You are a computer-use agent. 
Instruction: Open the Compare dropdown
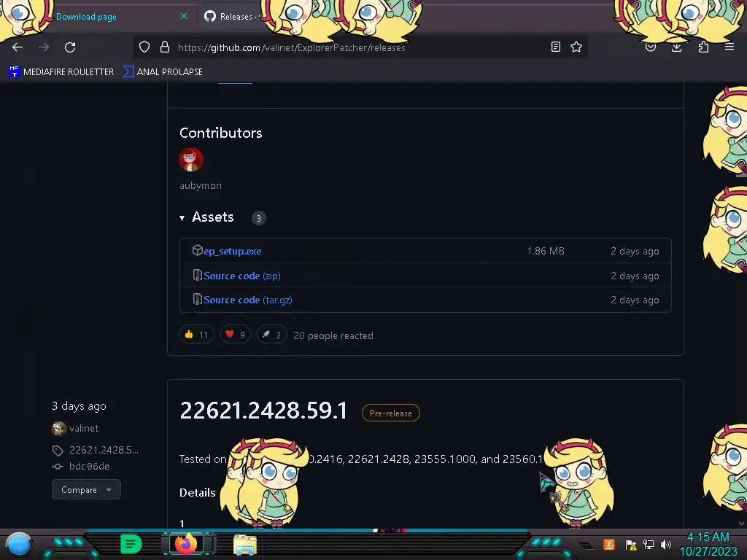click(86, 489)
